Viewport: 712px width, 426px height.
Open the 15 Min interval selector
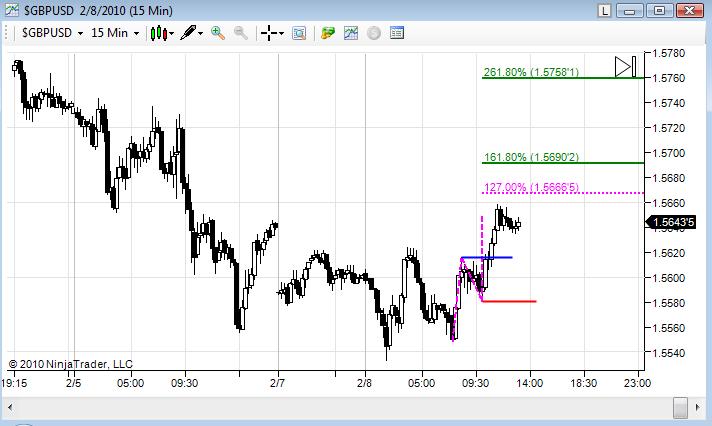[x=109, y=33]
